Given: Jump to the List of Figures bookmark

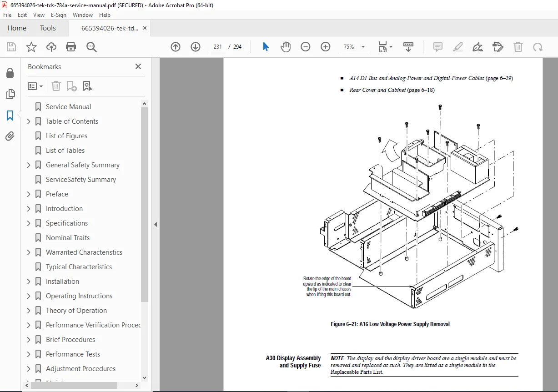Looking at the screenshot, I should 66,136.
